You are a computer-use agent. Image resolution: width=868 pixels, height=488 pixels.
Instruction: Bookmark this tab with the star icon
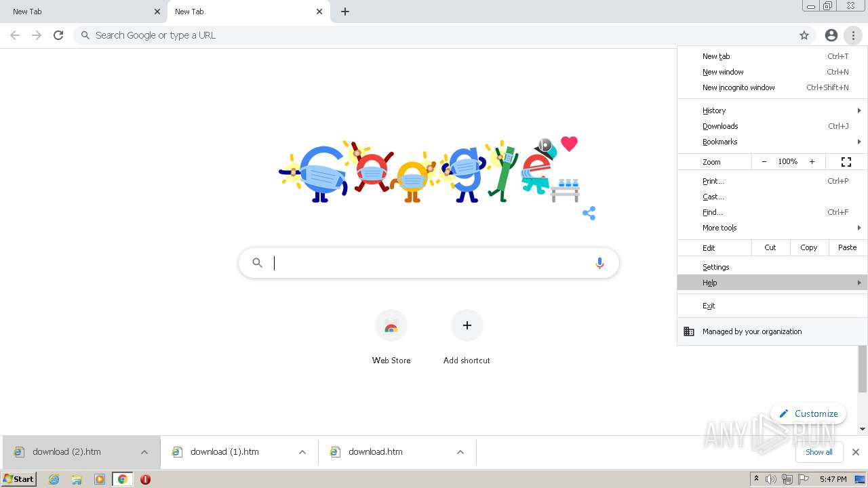804,35
